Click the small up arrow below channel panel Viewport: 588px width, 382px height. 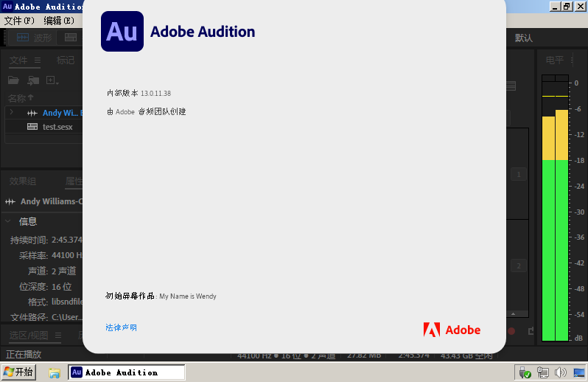(513, 313)
